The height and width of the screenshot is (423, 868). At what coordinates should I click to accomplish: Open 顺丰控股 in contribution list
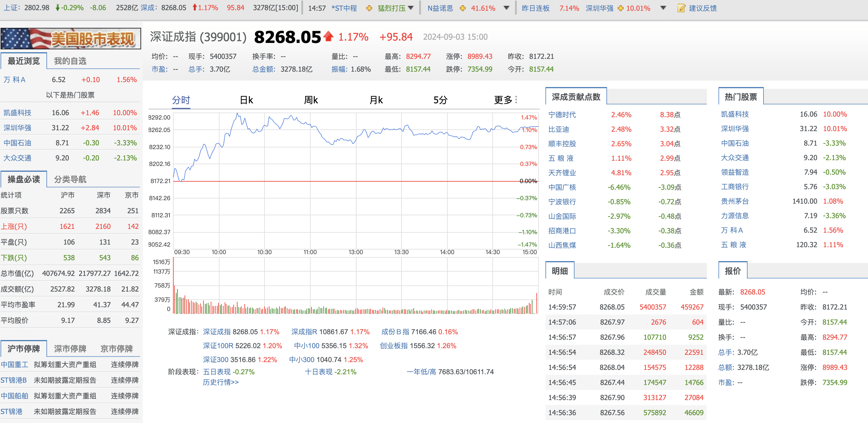pyautogui.click(x=562, y=144)
